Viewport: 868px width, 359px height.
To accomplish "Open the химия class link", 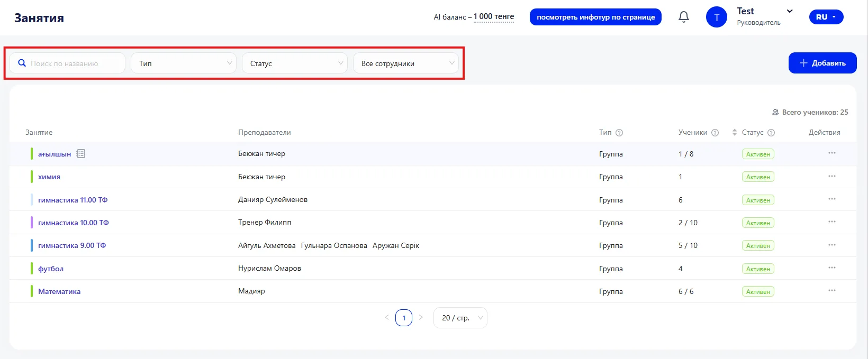I will (x=49, y=177).
